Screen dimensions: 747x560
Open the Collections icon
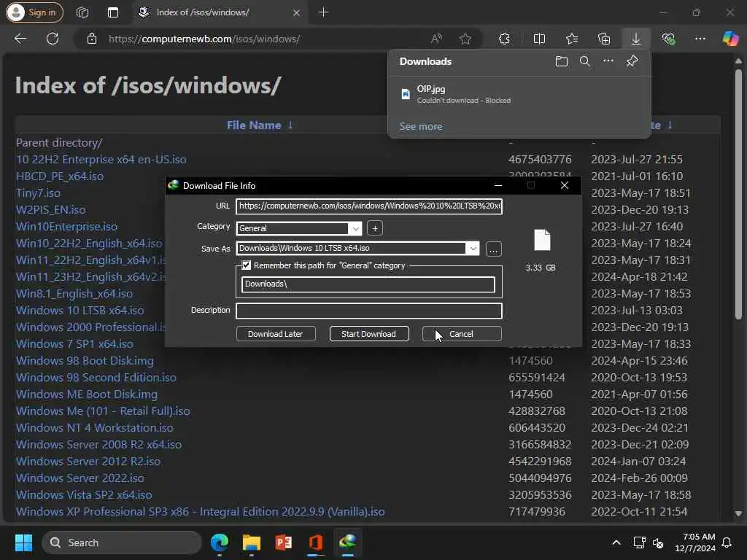pyautogui.click(x=604, y=39)
